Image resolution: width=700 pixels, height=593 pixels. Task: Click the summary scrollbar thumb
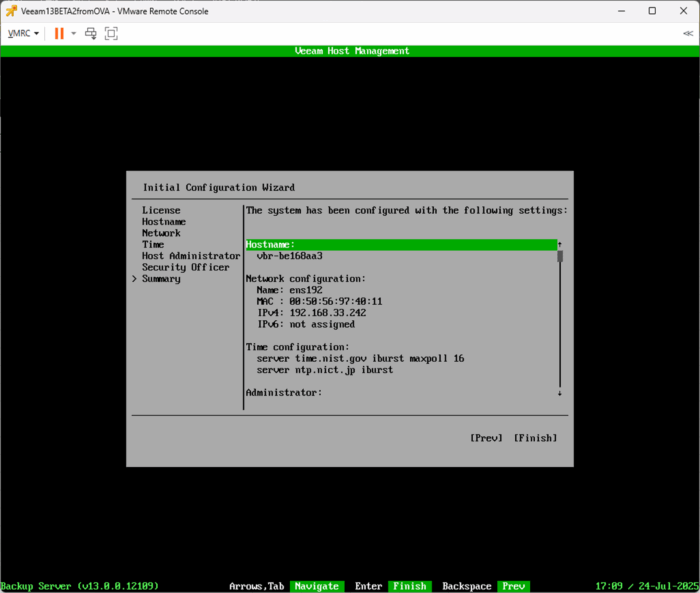tap(560, 256)
